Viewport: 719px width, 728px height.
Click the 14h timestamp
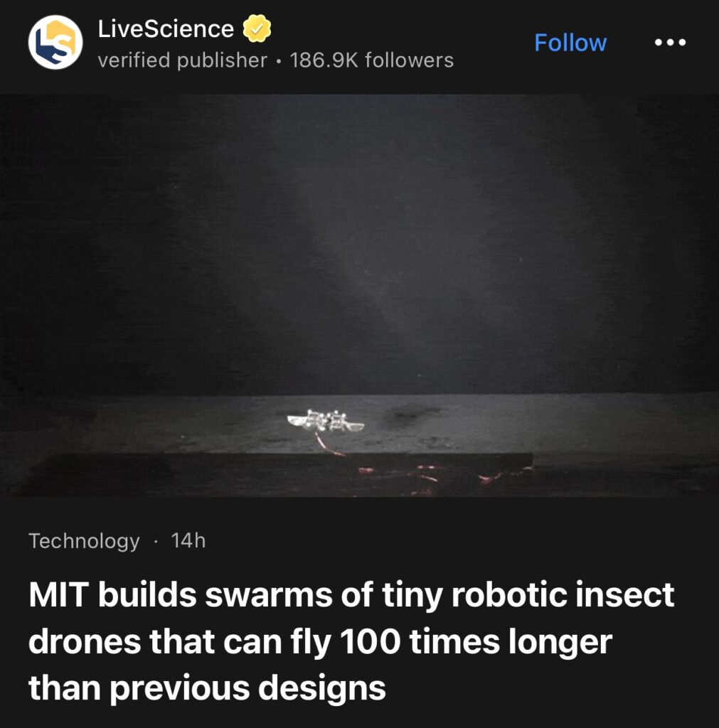[188, 540]
